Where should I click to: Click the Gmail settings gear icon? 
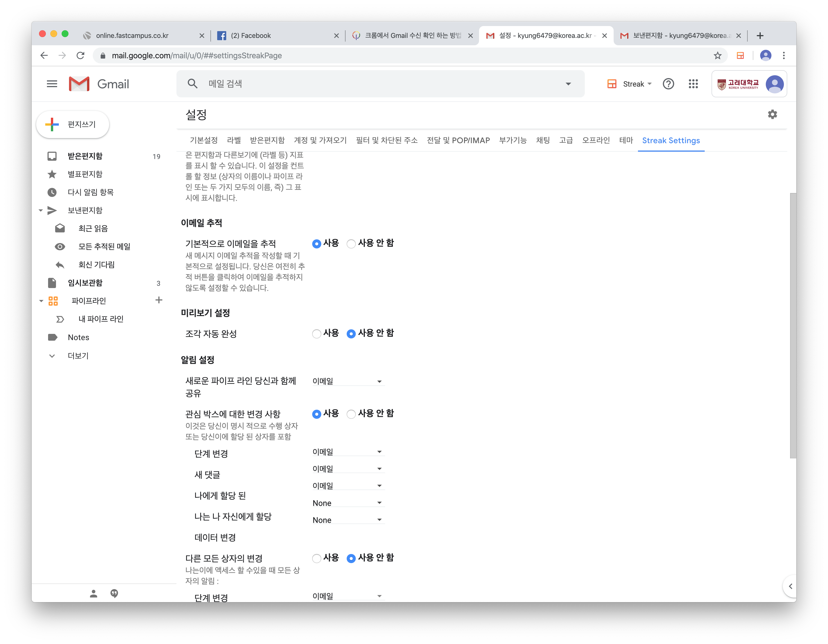(x=772, y=115)
